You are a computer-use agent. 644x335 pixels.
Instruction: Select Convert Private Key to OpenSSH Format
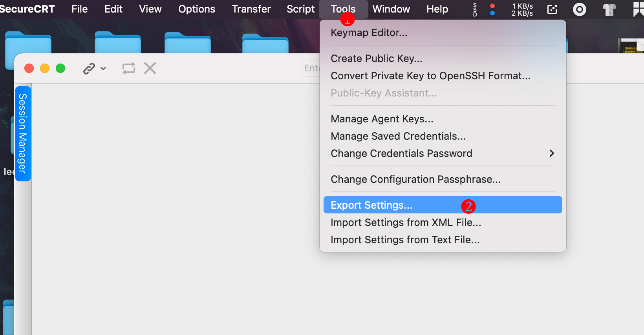pyautogui.click(x=430, y=76)
